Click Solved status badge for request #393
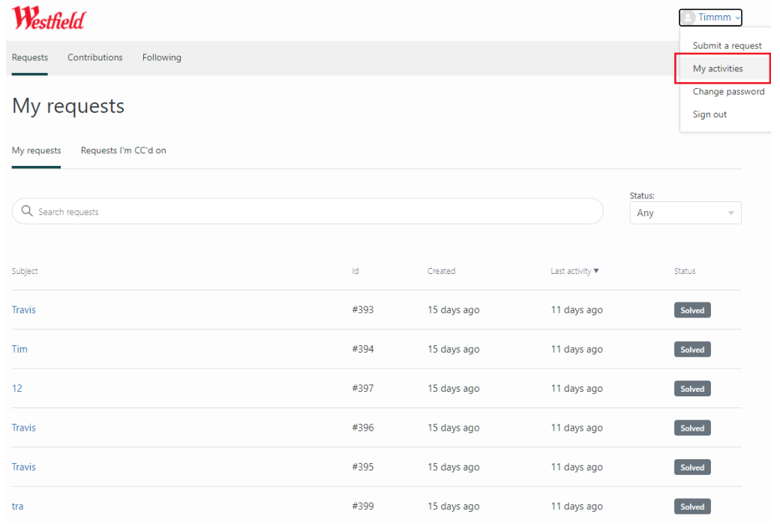 (x=692, y=311)
